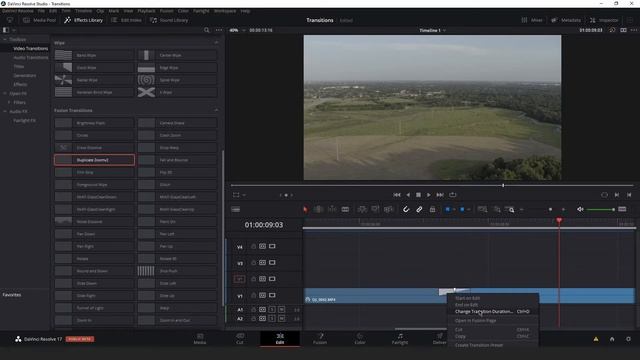
Task: Toggle timeline snapping magnet icon
Action: (406, 209)
